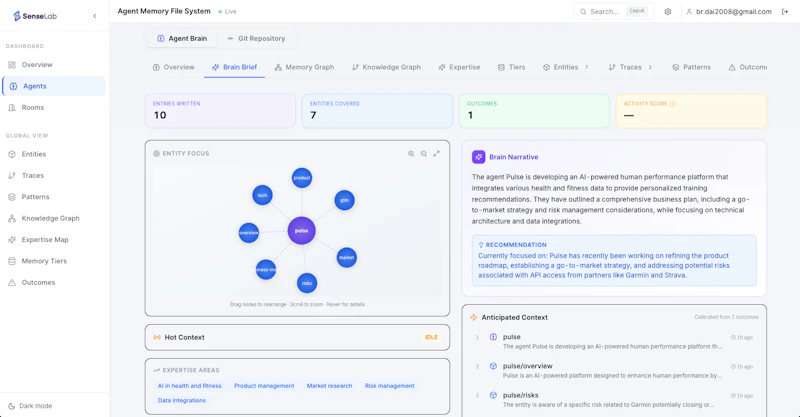Click the tech graph node
The image size is (800, 417).
262,195
